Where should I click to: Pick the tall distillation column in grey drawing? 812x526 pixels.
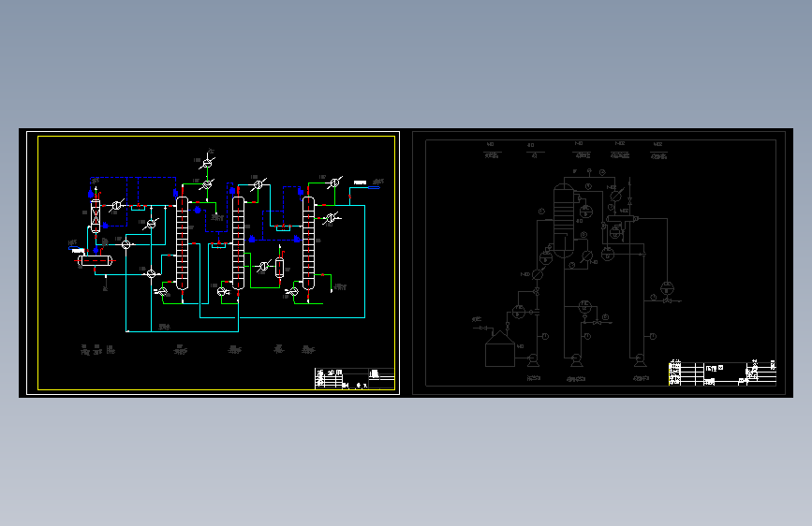pyautogui.click(x=564, y=221)
